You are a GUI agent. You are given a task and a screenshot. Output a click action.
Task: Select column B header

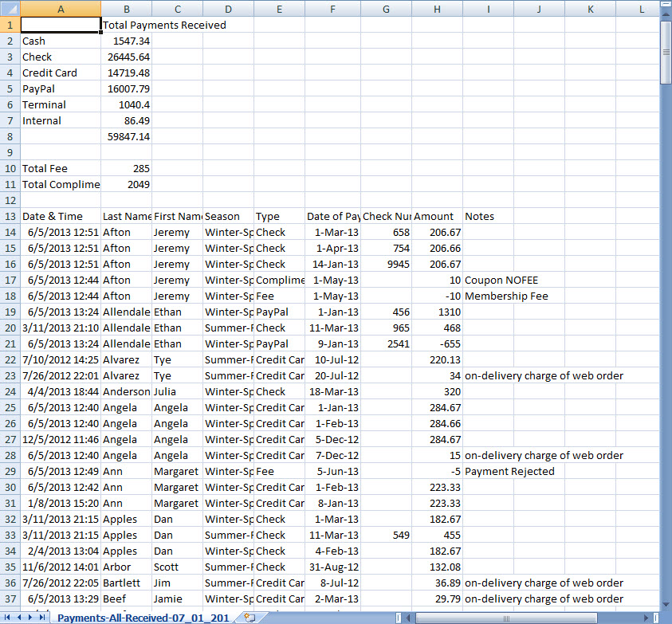pos(127,9)
